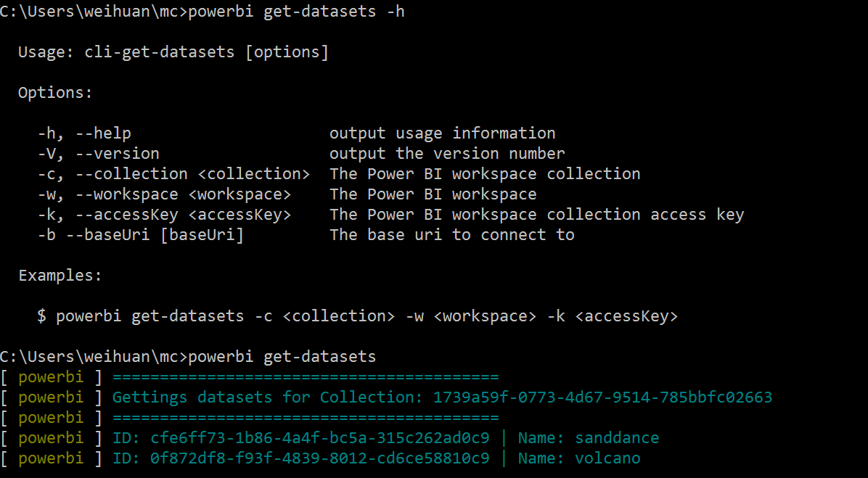Image resolution: width=868 pixels, height=478 pixels.
Task: Click the 'output the version number' description
Action: coord(447,154)
